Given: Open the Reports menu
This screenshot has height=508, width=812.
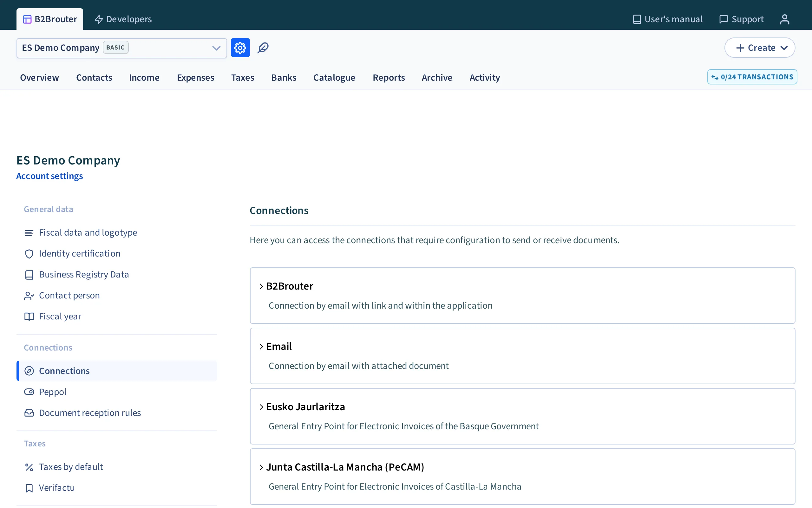Looking at the screenshot, I should (x=389, y=77).
